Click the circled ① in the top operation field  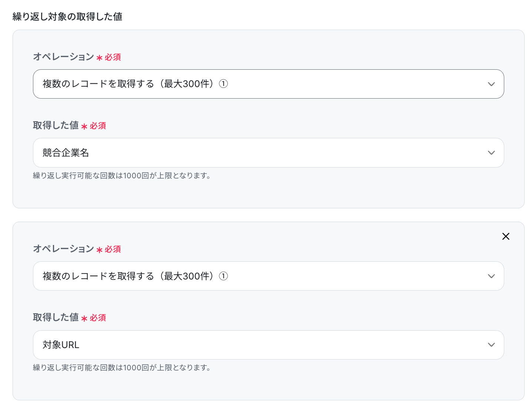pos(223,84)
